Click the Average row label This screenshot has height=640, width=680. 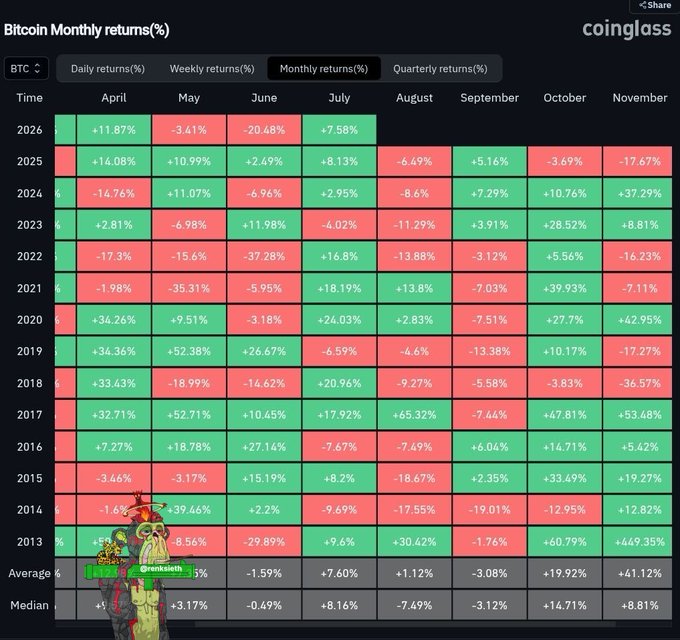click(29, 573)
